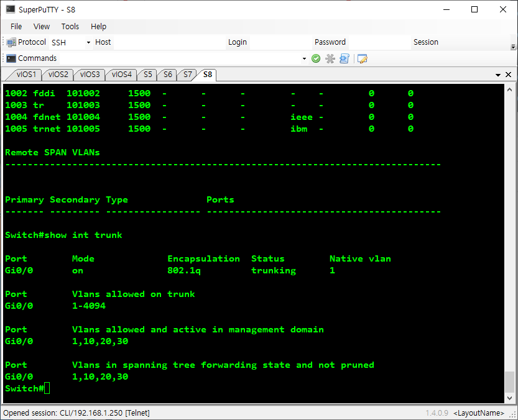Viewport: 518px width, 420px height.
Task: Click the 'Switch#show int trunk' command line
Action: [x=63, y=235]
